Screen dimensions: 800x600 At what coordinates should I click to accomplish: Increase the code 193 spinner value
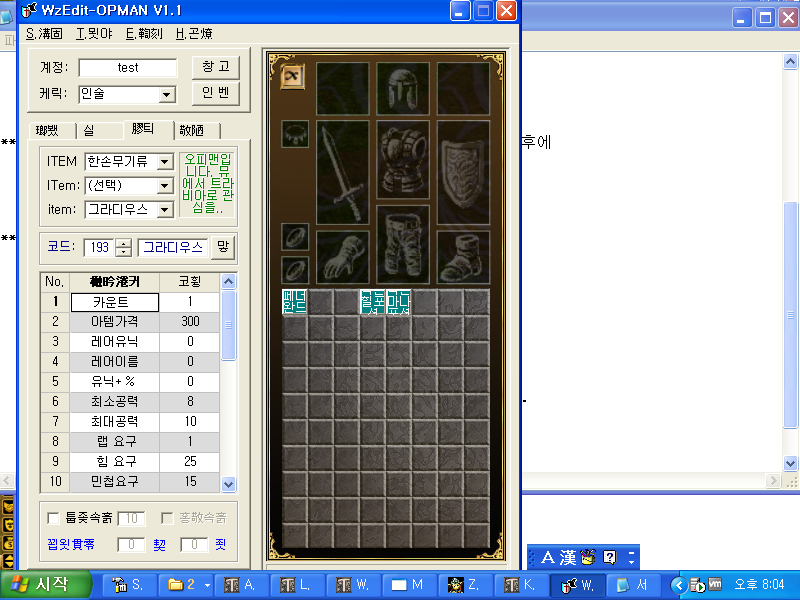(123, 243)
